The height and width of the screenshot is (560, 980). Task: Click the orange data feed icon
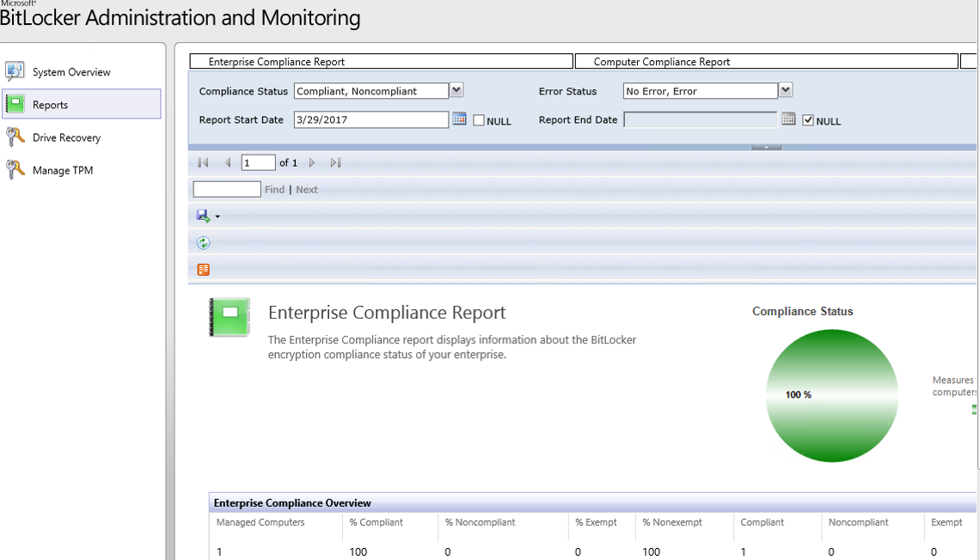point(204,270)
